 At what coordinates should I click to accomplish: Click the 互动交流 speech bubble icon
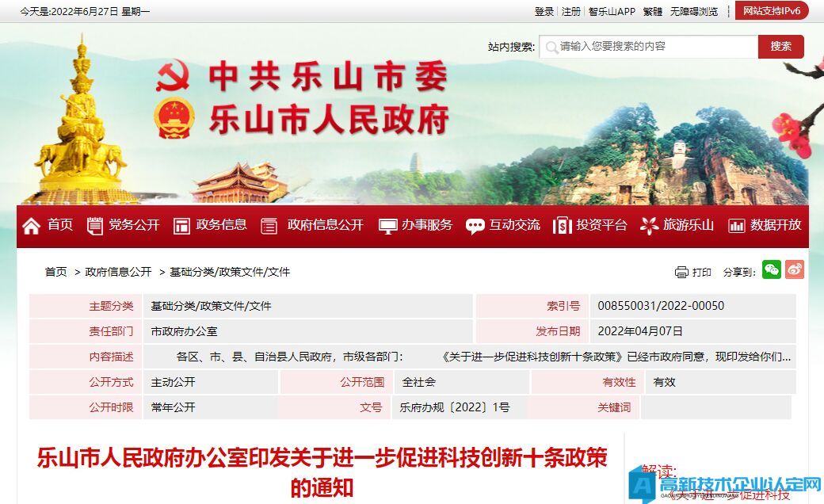(475, 226)
